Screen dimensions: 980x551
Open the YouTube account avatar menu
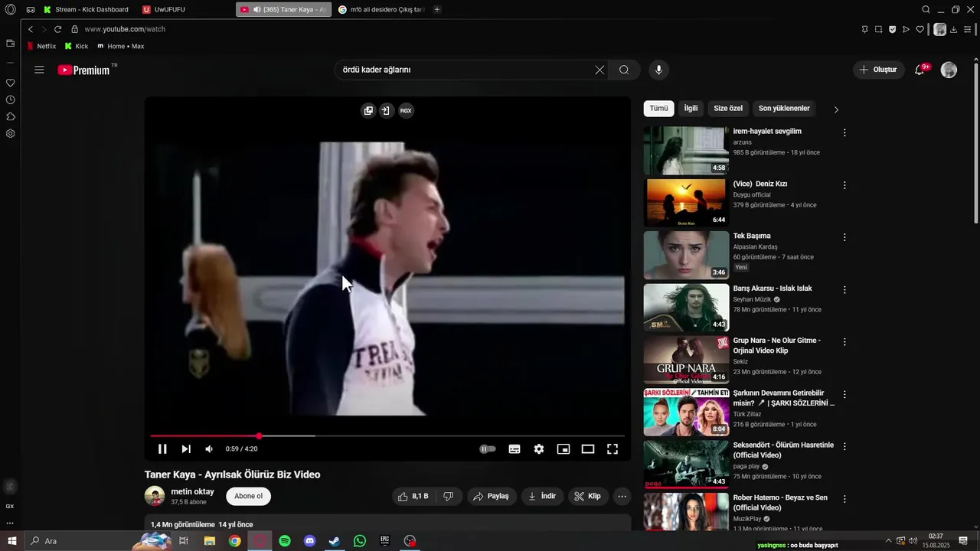click(949, 70)
